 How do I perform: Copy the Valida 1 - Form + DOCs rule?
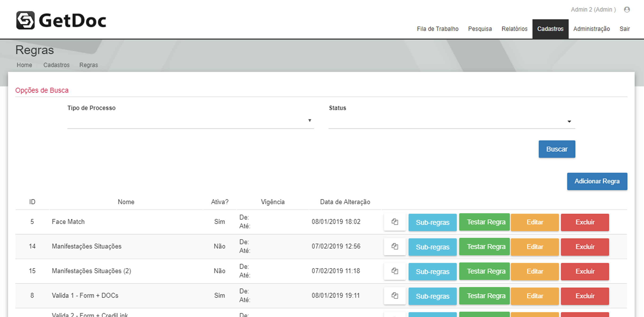[x=395, y=296]
